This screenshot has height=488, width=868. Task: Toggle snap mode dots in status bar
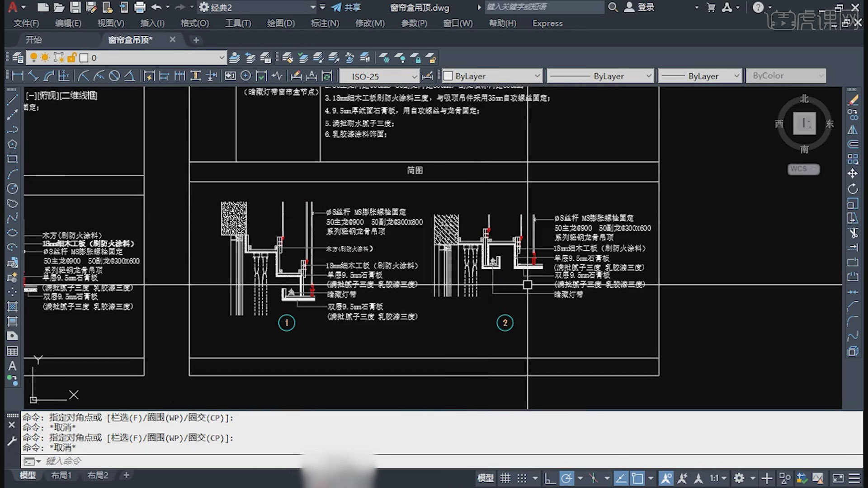[x=522, y=478]
